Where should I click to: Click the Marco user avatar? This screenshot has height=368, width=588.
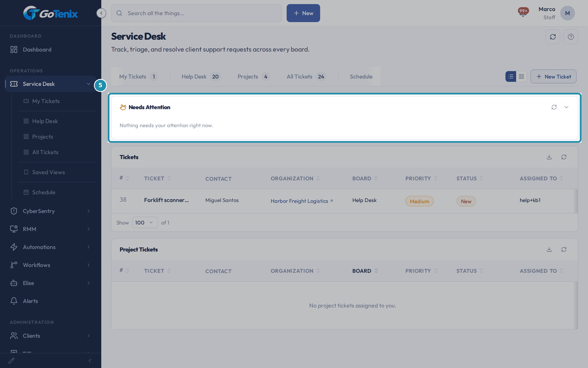(567, 13)
